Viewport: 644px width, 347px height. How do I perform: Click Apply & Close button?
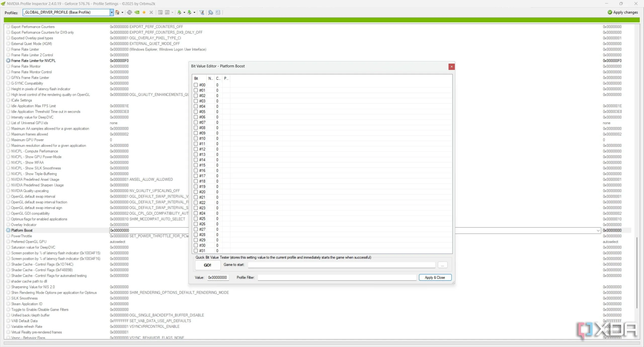(435, 278)
